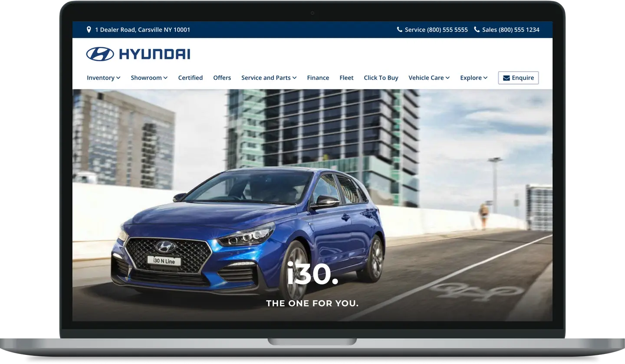Expand the Inventory dropdown menu

pyautogui.click(x=103, y=78)
